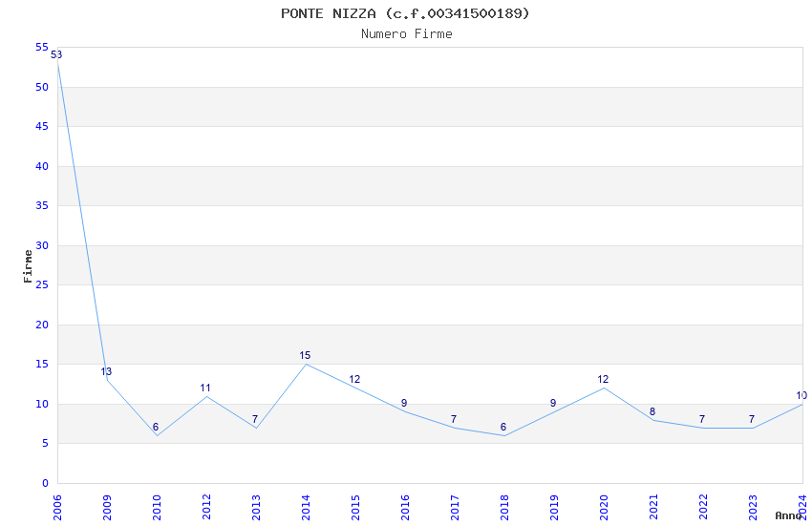Click data label 6 above year 2018
The image size is (812, 525).
click(503, 427)
